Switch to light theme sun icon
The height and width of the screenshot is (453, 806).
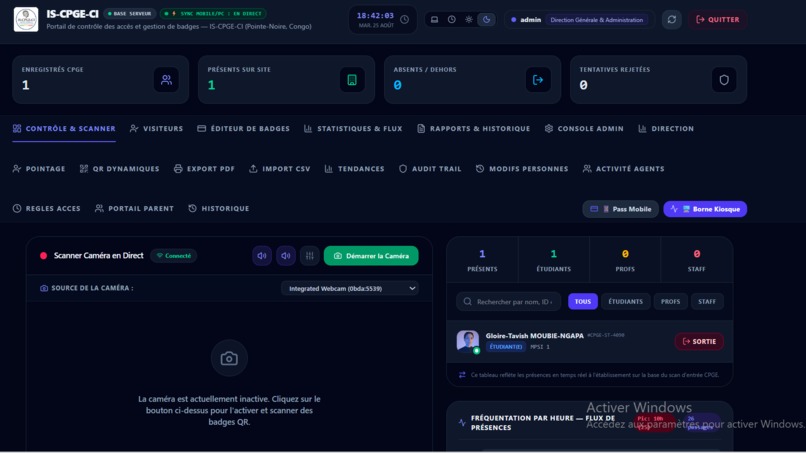[469, 20]
